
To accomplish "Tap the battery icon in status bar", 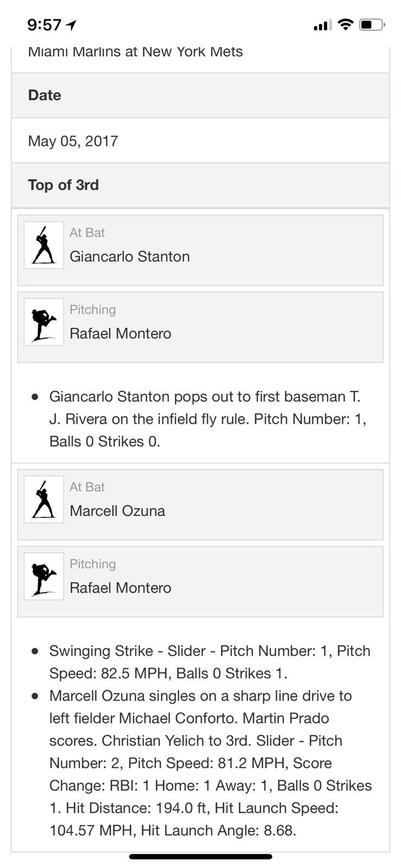I will 372,25.
